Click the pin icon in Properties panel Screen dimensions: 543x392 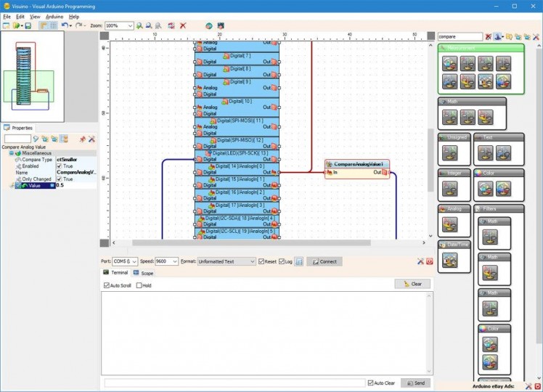pos(82,139)
